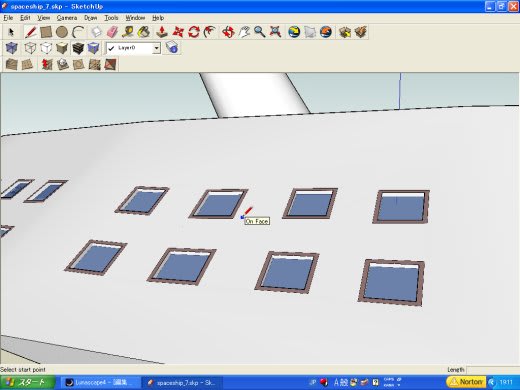
Task: Select the Zoom magnifier tool
Action: pyautogui.click(x=260, y=32)
